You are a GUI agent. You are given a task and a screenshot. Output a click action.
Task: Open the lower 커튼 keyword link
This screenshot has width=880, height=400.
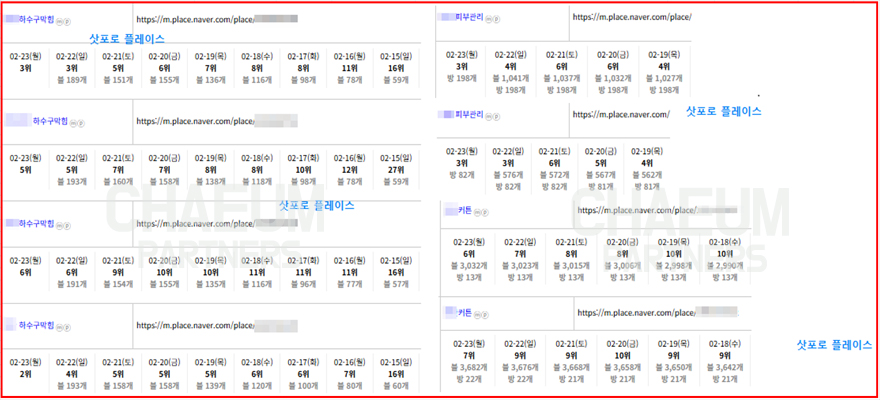click(464, 312)
